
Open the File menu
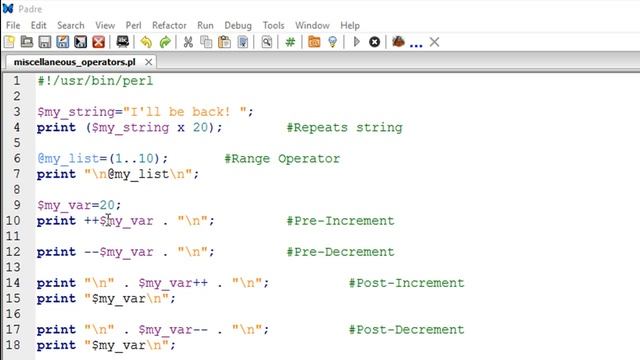pyautogui.click(x=13, y=25)
